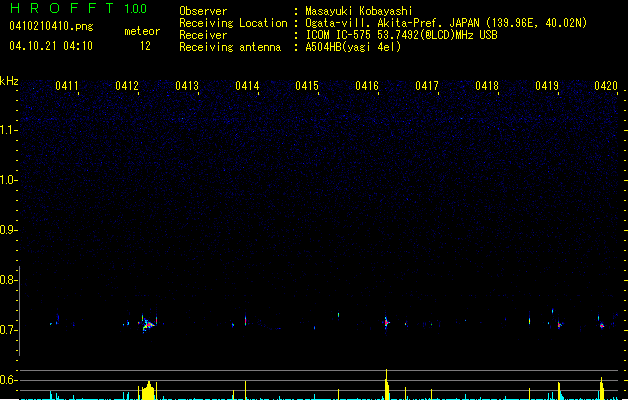Click the 1.0 frequency axis label
Viewport: 629px width, 400px height.
(x=8, y=180)
